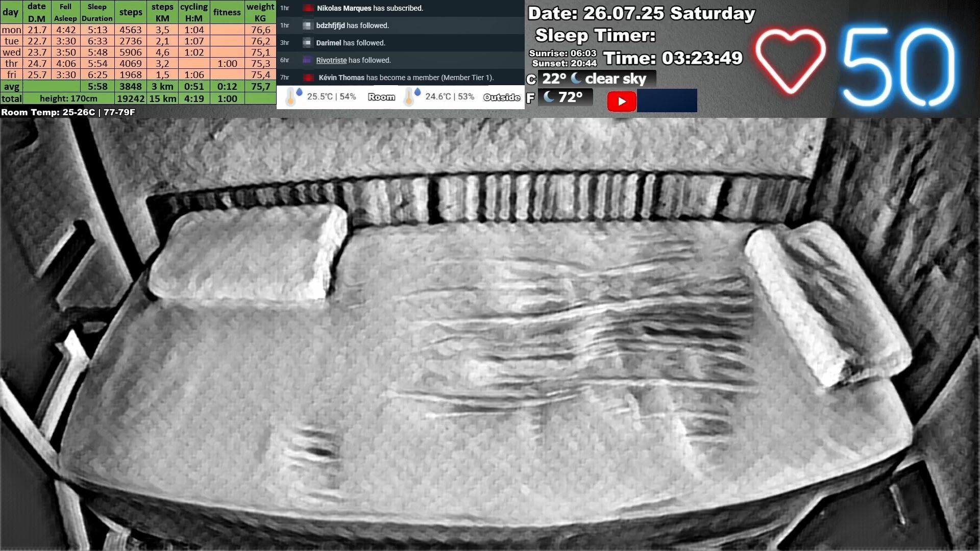This screenshot has width=980, height=551.
Task: Click the Sleep Timer label
Action: [595, 35]
